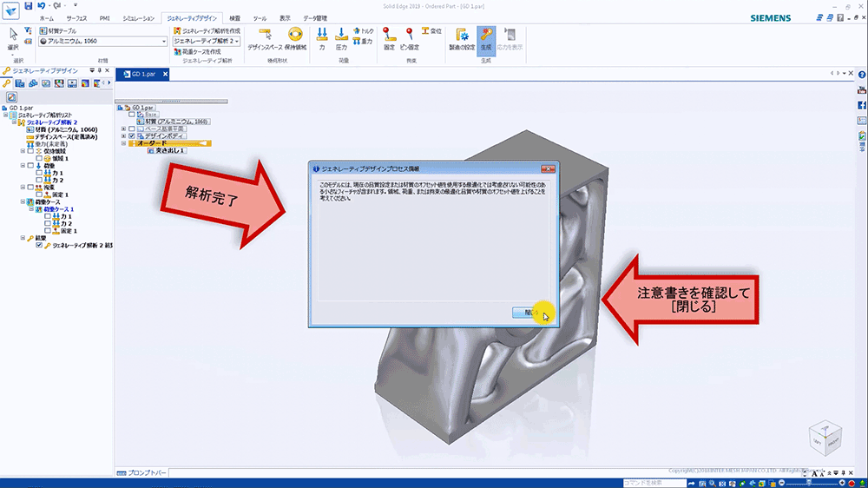Toggle the ベース基準平面 checkbox
Viewport: 868px width, 488px height.
[x=132, y=129]
